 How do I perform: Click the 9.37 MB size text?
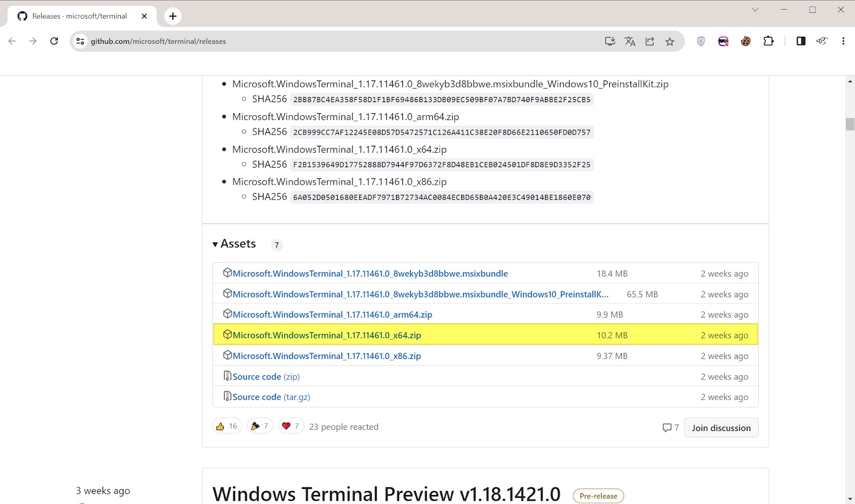(612, 356)
